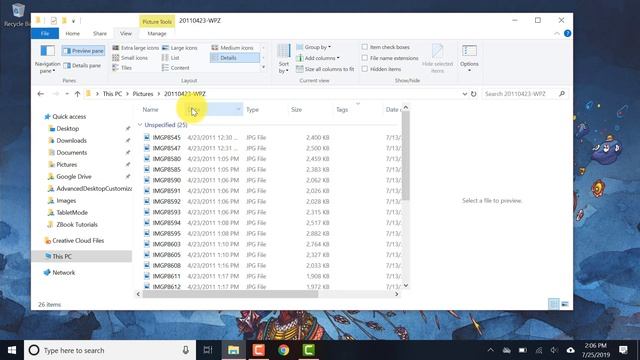
Task: Toggle the Preview pane button
Action: click(83, 51)
